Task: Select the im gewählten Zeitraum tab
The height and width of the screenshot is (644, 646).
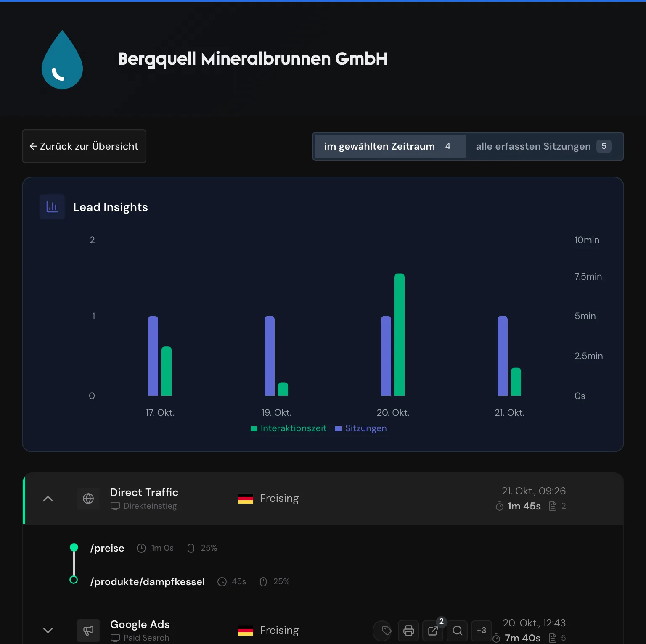Action: point(390,146)
